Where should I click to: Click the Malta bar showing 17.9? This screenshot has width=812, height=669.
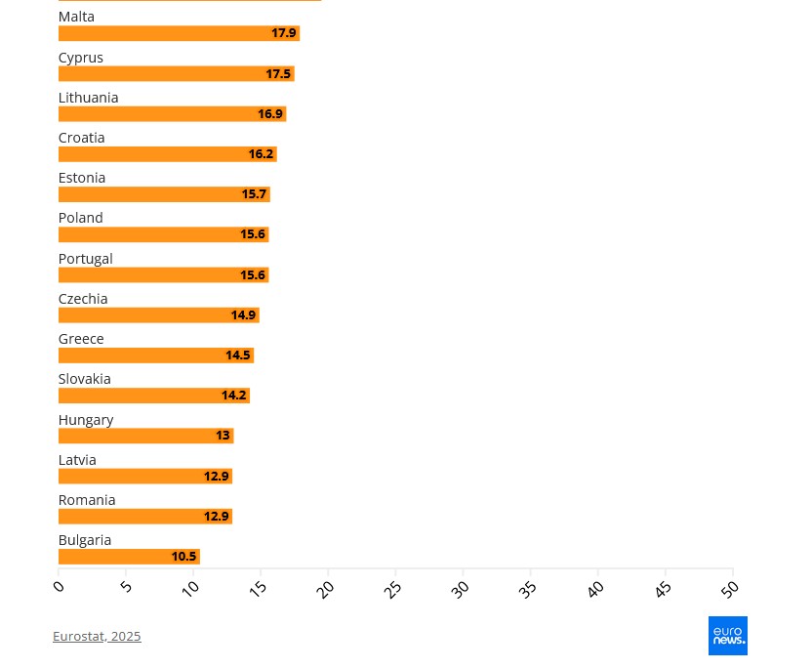tap(179, 33)
